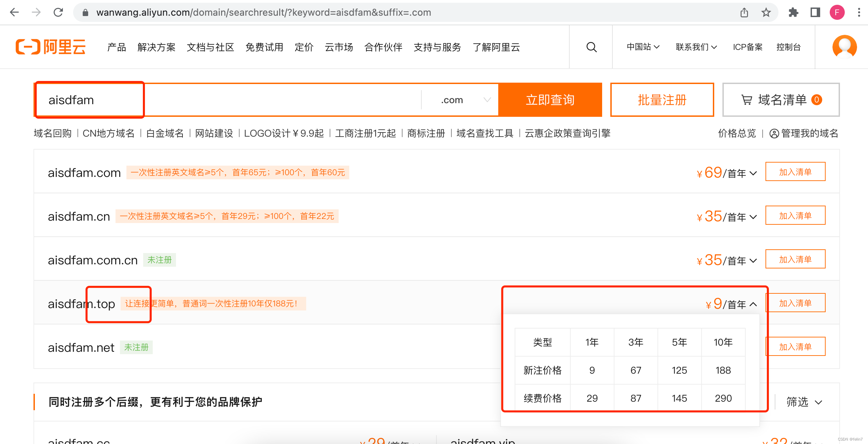The image size is (868, 444).
Task: Open the 云惠企政策查询引擎 link
Action: (567, 133)
